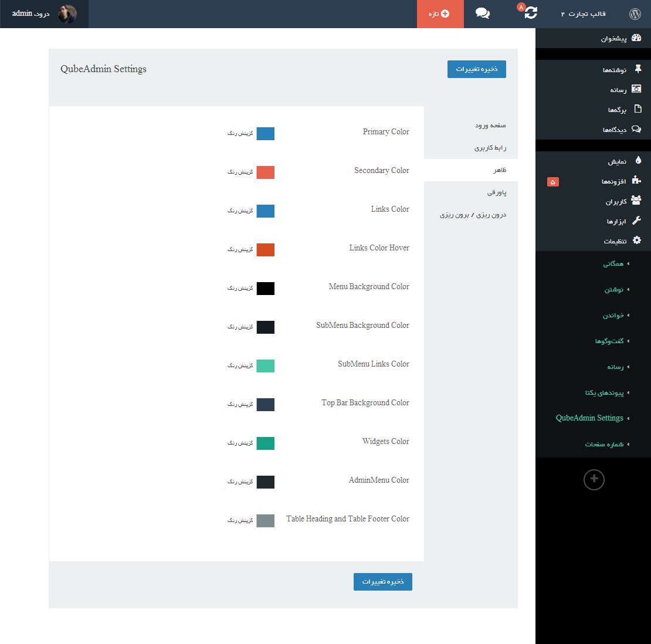Pick the Table Heading and Footer Color swatch
This screenshot has width=651, height=644.
point(265,521)
